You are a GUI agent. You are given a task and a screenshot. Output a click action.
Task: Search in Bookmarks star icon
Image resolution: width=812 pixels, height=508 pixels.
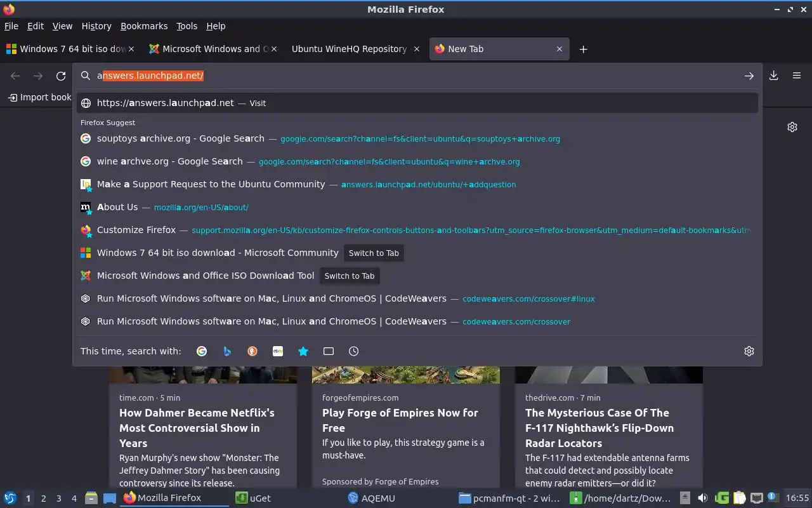coord(303,351)
